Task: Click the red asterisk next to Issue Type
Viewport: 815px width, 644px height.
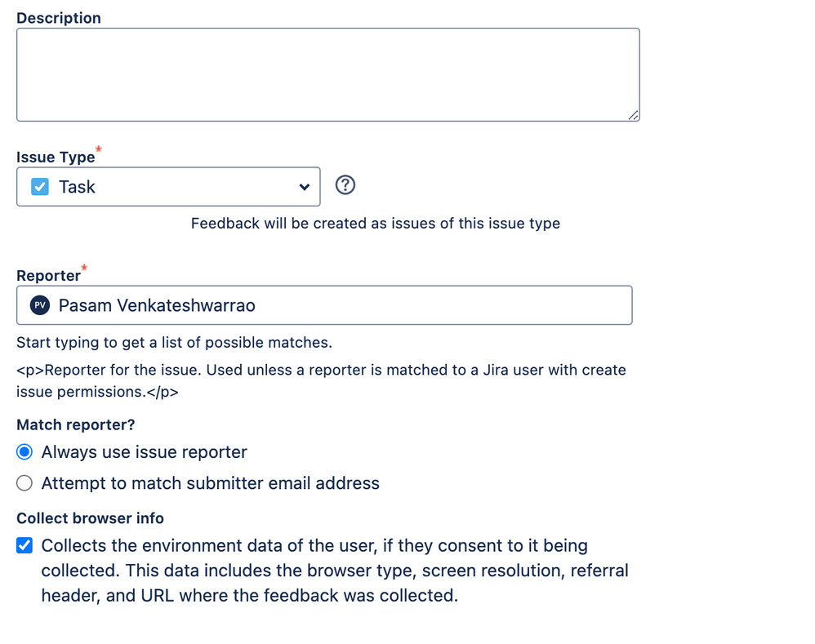Action: pos(97,149)
